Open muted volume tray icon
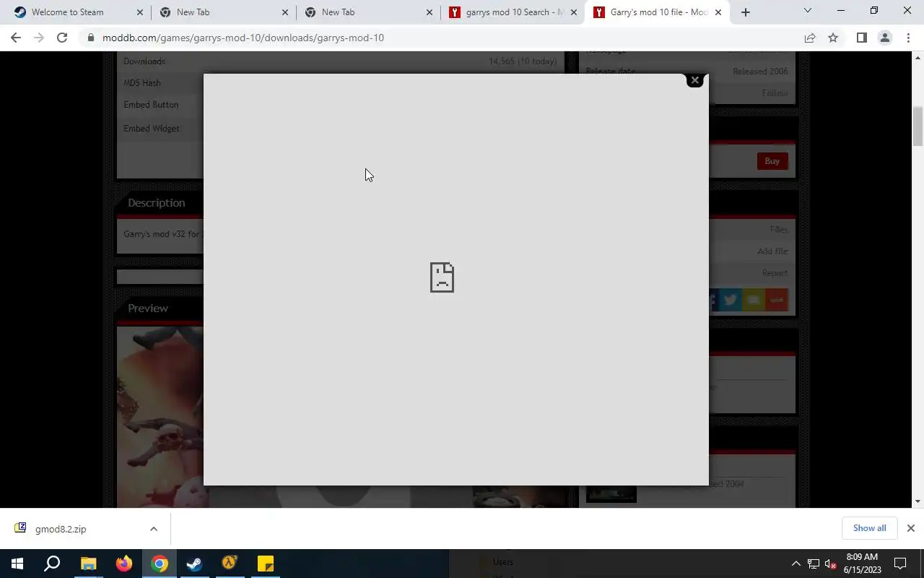 [x=831, y=564]
